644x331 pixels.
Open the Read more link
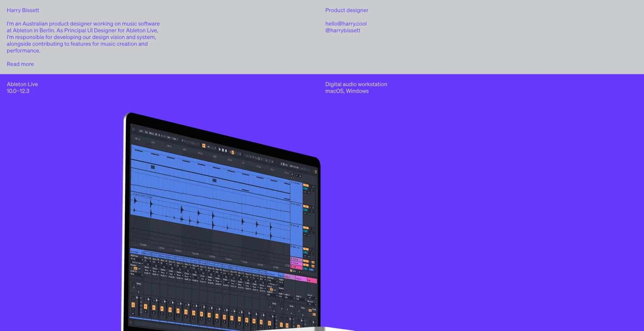click(x=20, y=64)
